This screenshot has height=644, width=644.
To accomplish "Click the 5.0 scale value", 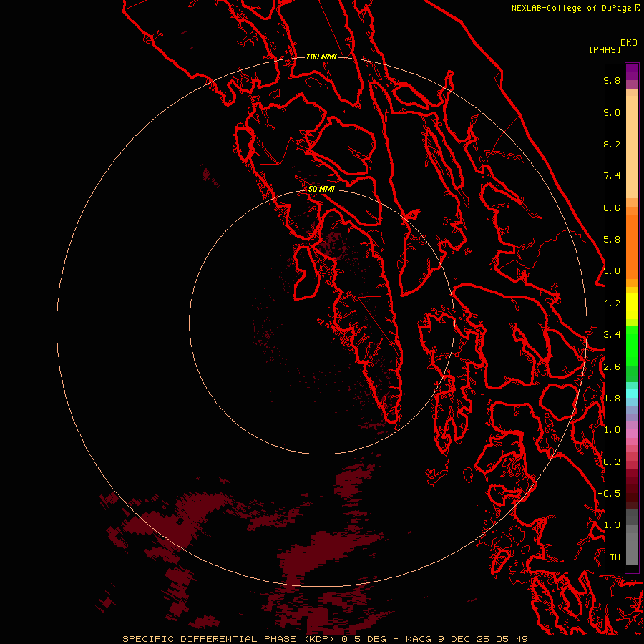I will (x=612, y=271).
